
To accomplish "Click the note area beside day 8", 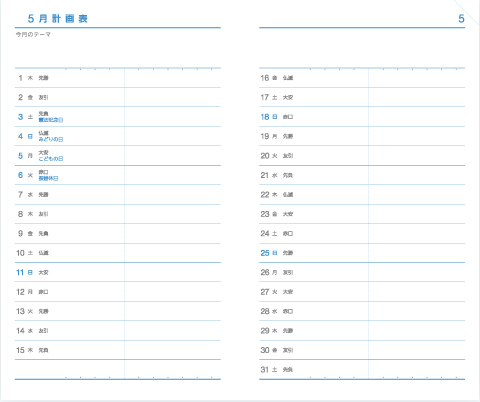I will [x=172, y=214].
